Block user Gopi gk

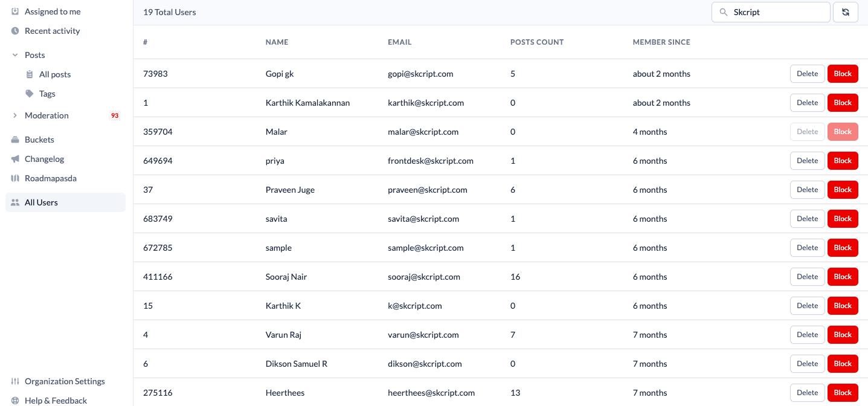843,74
